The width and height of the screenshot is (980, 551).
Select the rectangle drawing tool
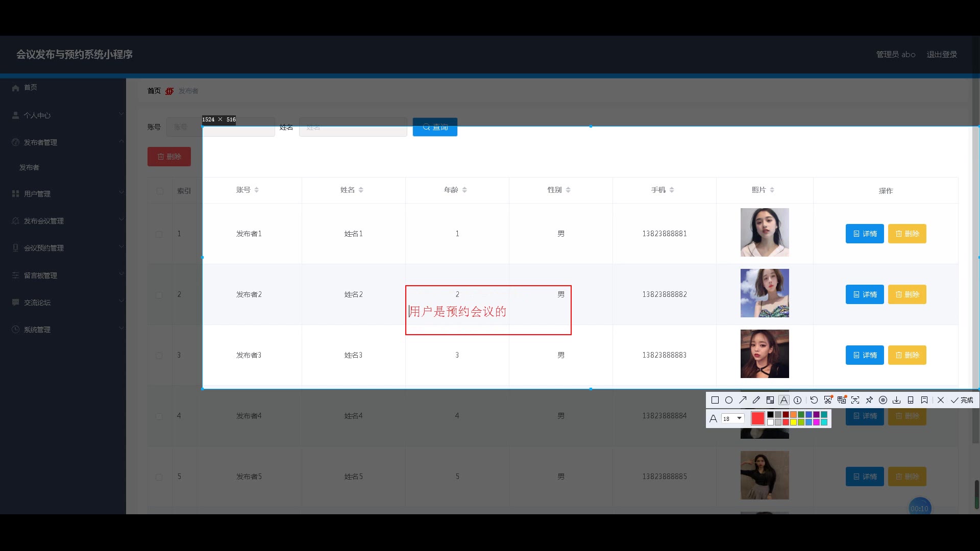(x=715, y=400)
